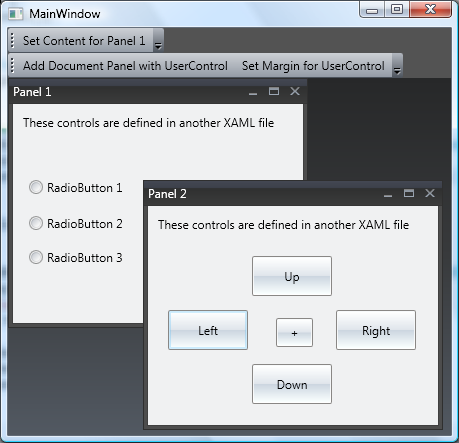Click the Down button in Panel 2
Image resolution: width=459 pixels, height=443 pixels.
292,384
